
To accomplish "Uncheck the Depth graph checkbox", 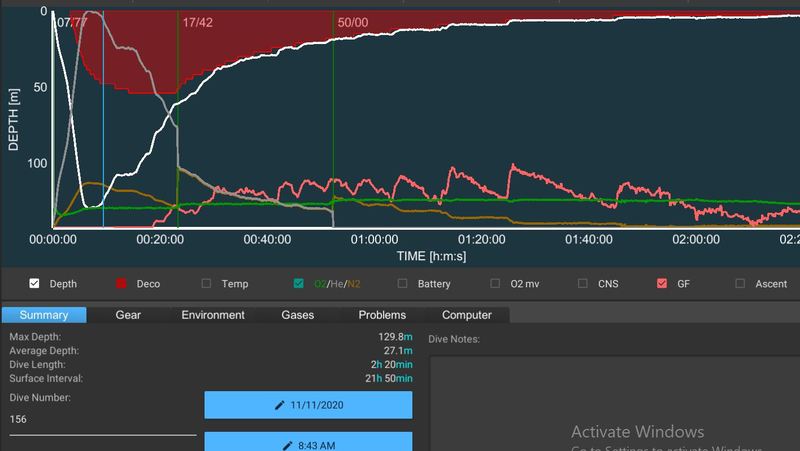I will 35,284.
